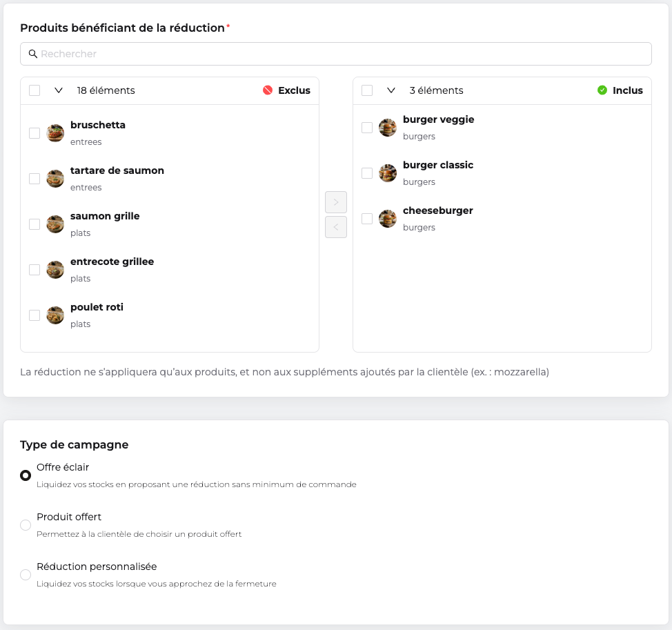The width and height of the screenshot is (672, 630).
Task: Expand the 18 éléments selection dropdown
Action: point(59,90)
